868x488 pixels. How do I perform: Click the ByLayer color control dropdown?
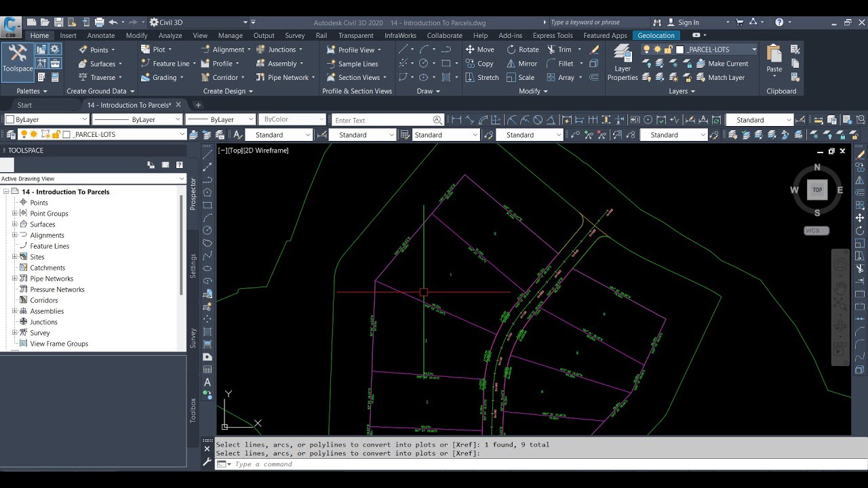[46, 119]
